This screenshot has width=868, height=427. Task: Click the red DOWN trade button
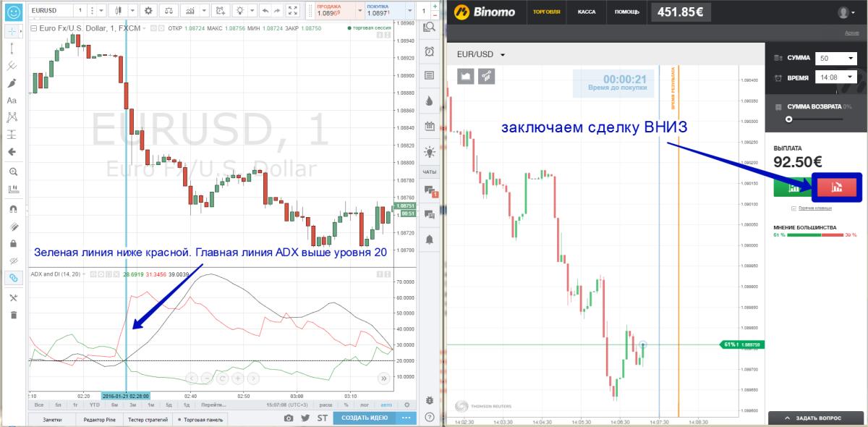(x=837, y=187)
